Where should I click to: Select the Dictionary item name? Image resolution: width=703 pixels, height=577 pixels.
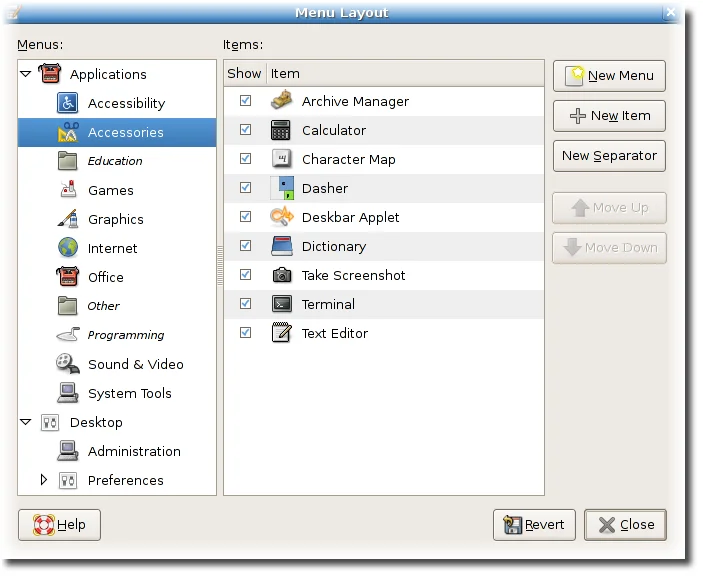pos(334,247)
